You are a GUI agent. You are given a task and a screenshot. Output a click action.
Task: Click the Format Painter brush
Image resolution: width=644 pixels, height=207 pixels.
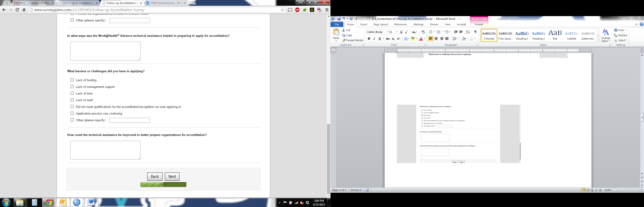click(353, 40)
